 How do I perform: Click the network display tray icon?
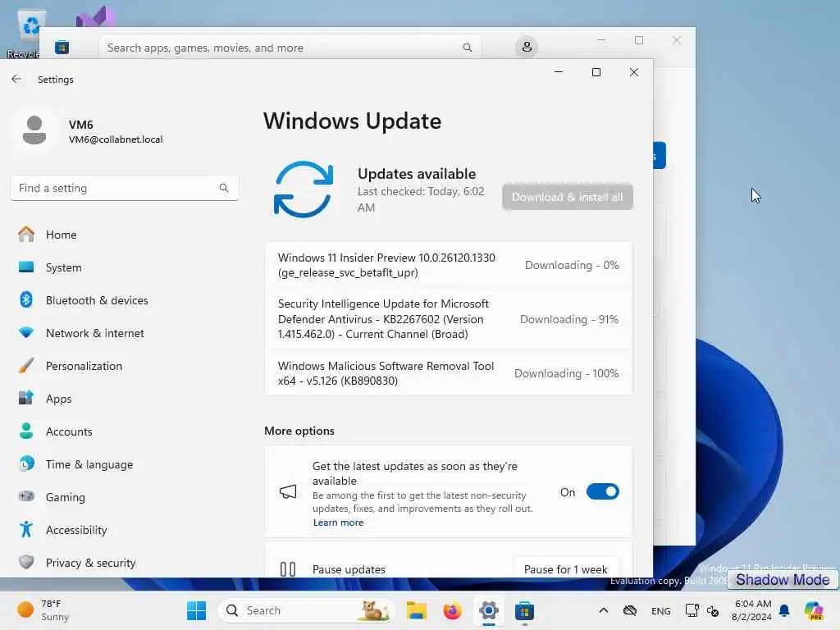(692, 610)
